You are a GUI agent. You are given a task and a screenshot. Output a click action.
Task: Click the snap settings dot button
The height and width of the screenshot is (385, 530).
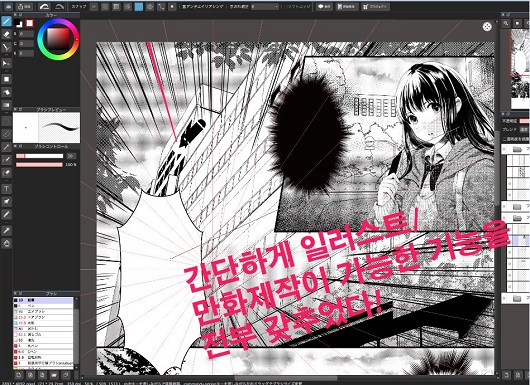click(172, 6)
